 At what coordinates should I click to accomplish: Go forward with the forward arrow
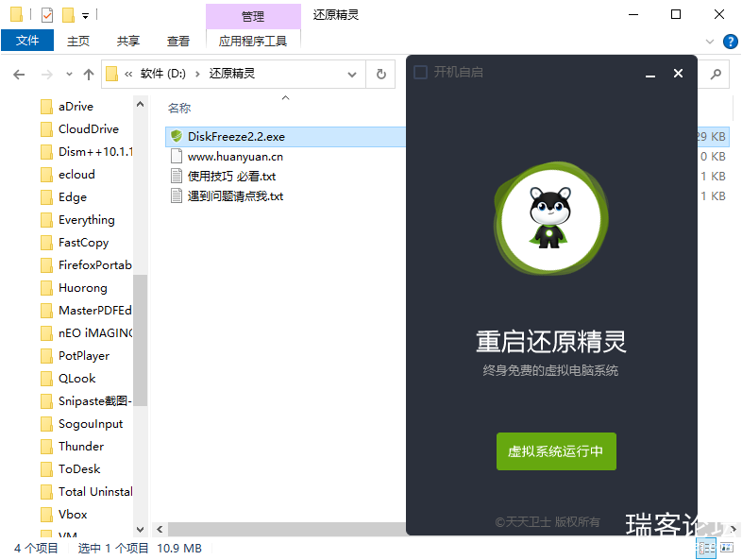(x=47, y=75)
